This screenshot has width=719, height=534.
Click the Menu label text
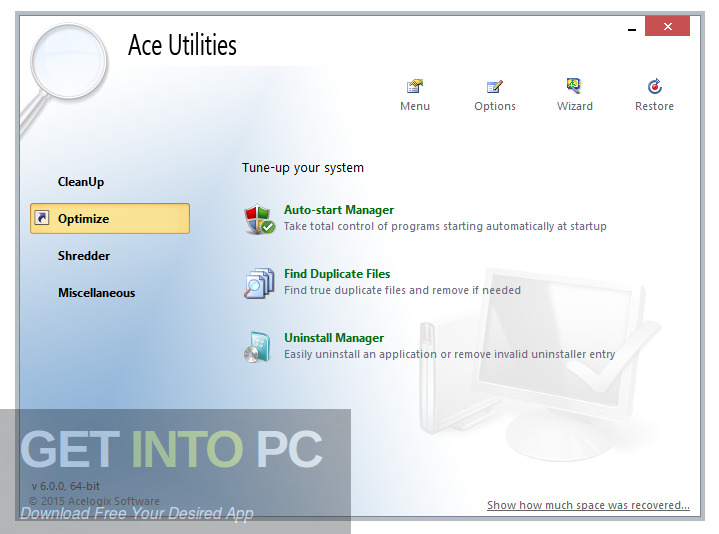coord(415,106)
